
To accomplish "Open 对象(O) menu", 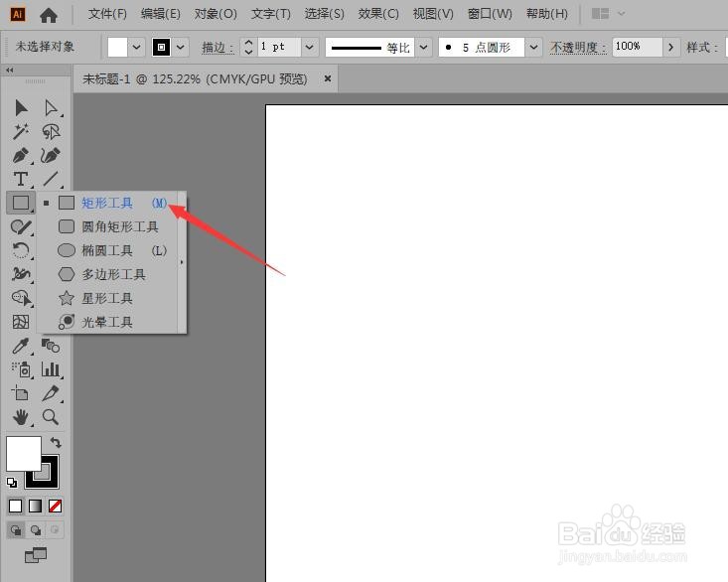I will tap(216, 14).
